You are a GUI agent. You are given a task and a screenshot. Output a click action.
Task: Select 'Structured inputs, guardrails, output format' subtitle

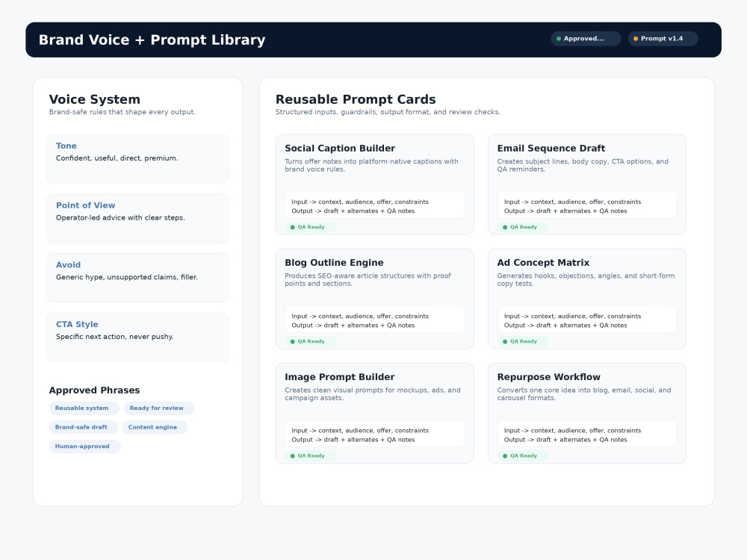click(388, 112)
